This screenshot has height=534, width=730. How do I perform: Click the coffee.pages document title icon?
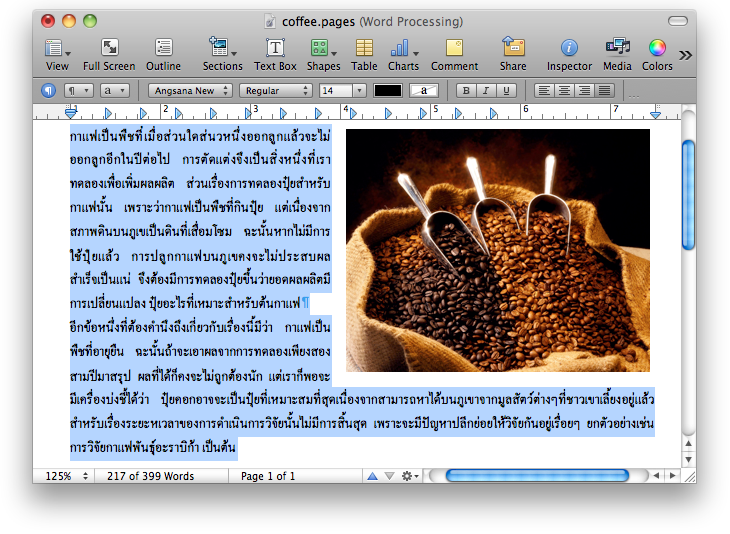point(270,21)
